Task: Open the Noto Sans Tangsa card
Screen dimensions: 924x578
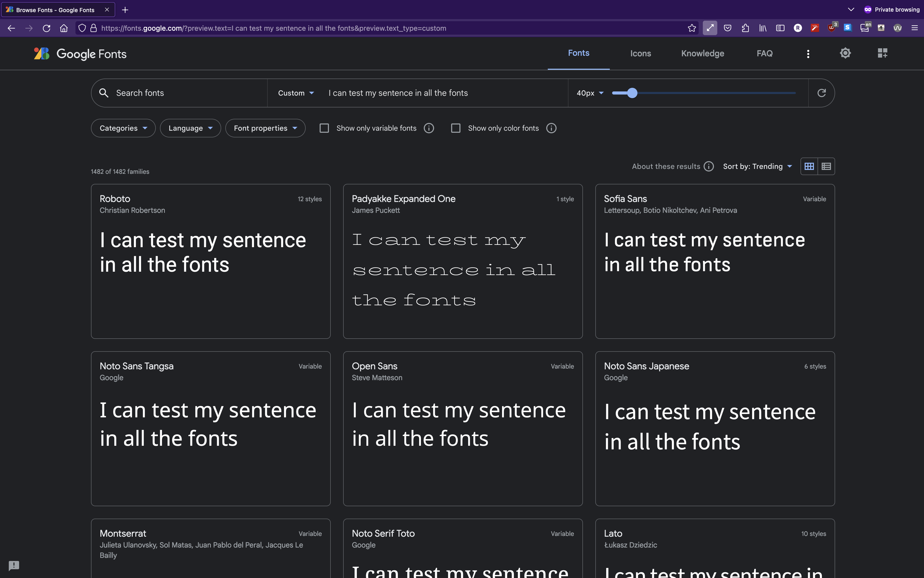Action: click(x=211, y=428)
